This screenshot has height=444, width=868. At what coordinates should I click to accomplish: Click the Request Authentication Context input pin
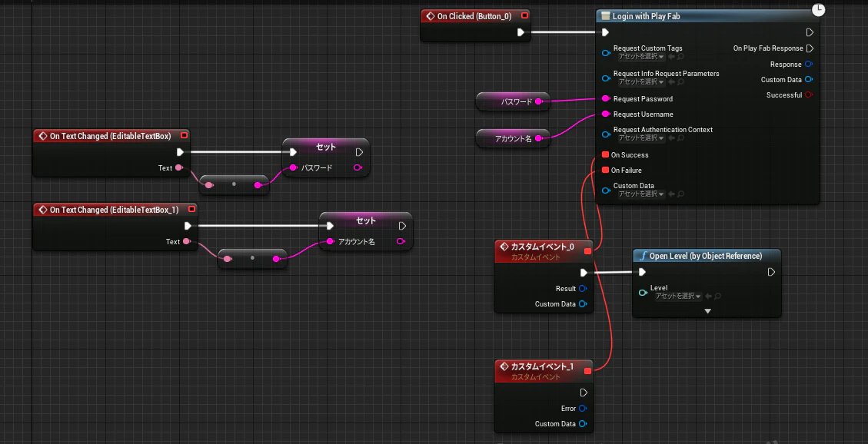(606, 134)
